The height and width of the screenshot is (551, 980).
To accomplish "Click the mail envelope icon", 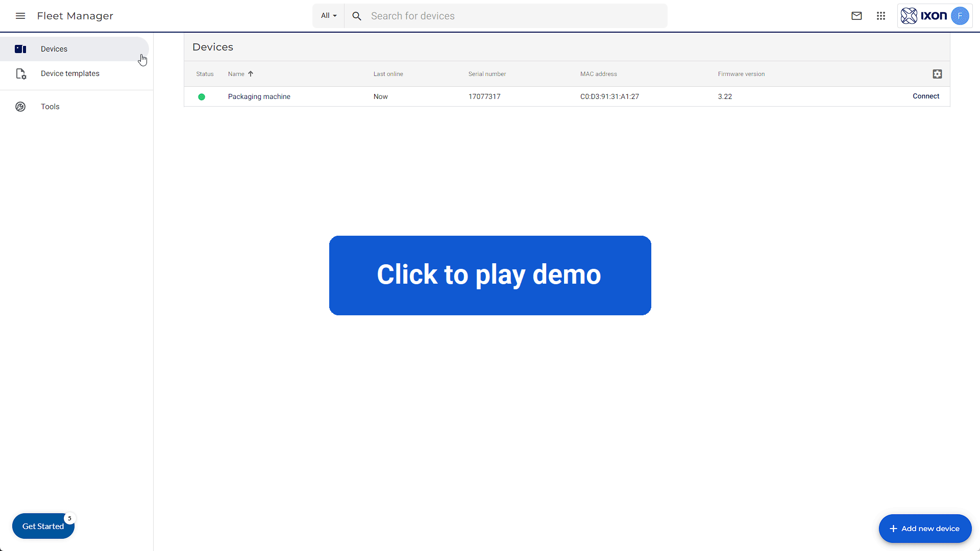I will [856, 16].
